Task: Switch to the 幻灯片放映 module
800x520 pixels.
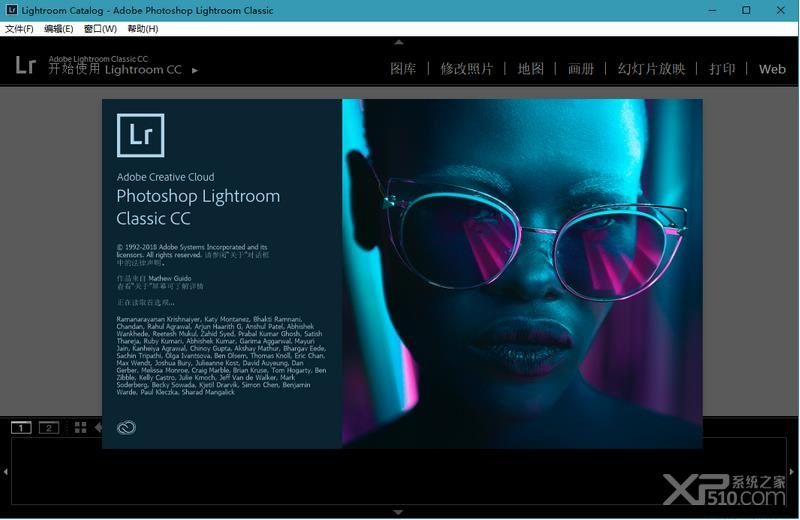Action: [x=652, y=69]
